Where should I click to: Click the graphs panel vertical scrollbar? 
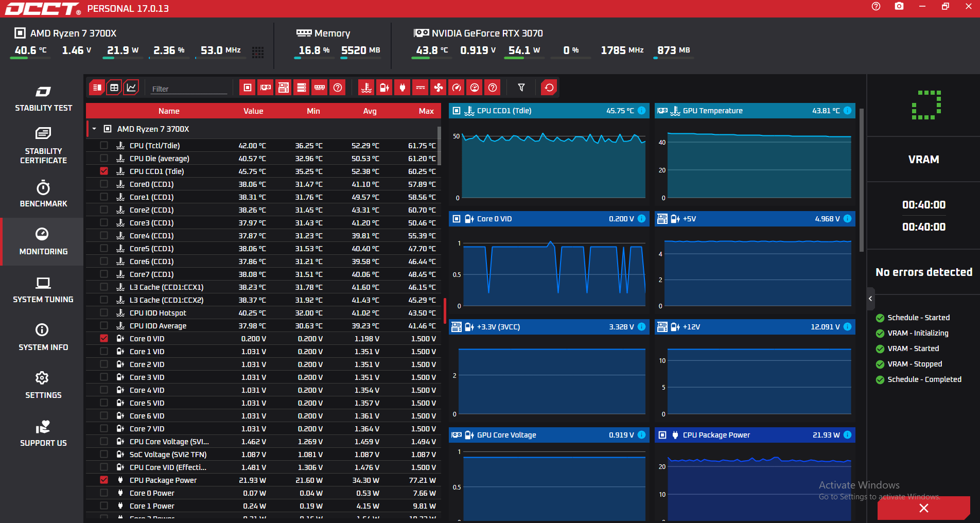tap(862, 180)
